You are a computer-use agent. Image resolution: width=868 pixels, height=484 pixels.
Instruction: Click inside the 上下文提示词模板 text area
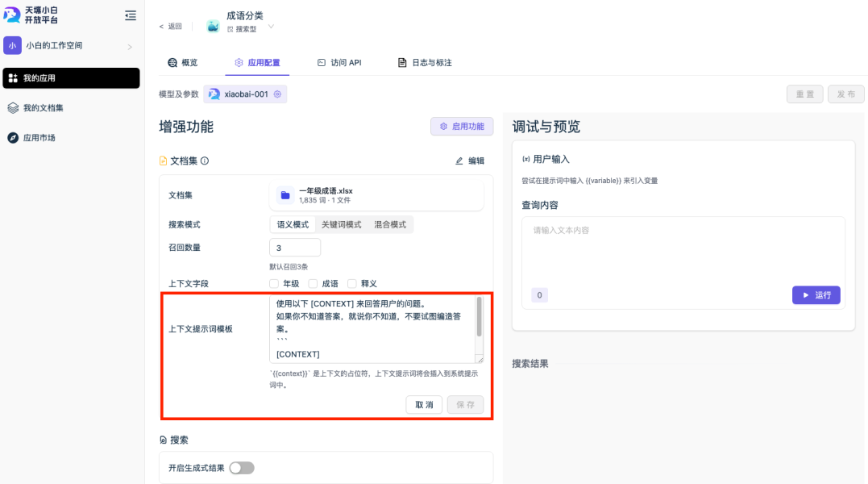pos(372,329)
